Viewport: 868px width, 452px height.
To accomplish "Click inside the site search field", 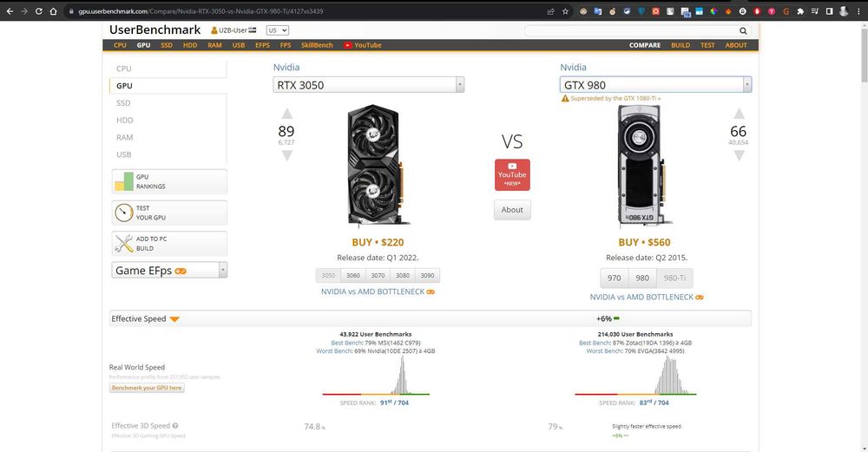I will tap(631, 31).
